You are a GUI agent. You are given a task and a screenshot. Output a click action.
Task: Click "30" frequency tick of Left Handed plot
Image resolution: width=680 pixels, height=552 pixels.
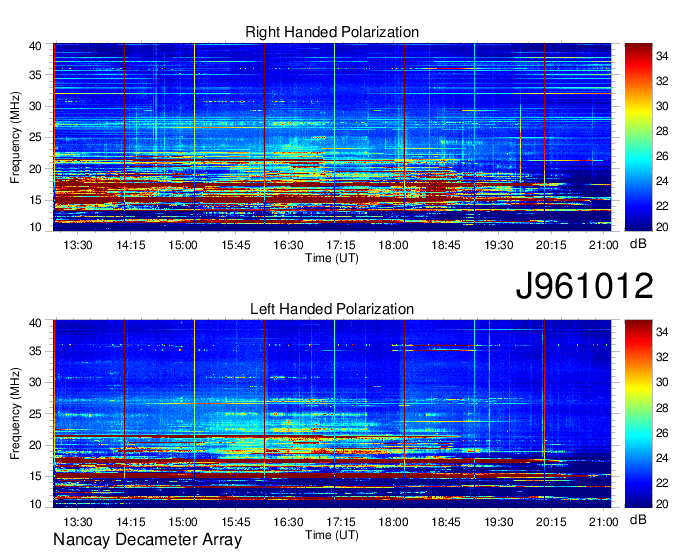click(35, 382)
